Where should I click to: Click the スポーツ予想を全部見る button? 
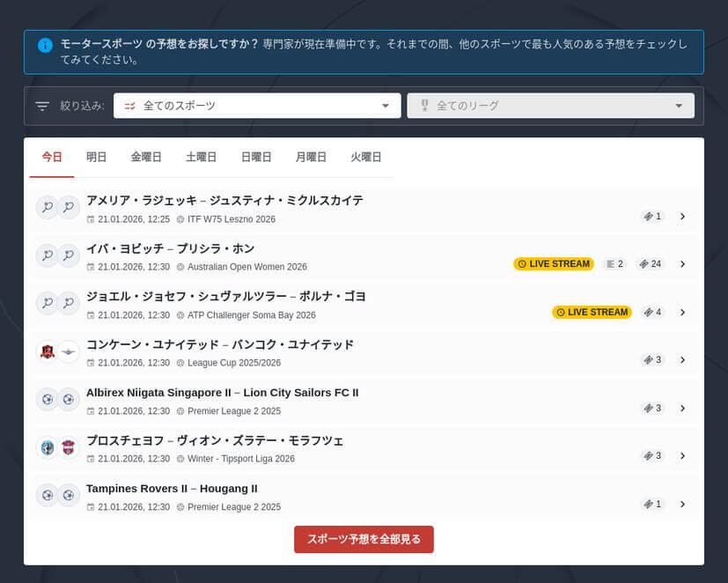tap(364, 539)
